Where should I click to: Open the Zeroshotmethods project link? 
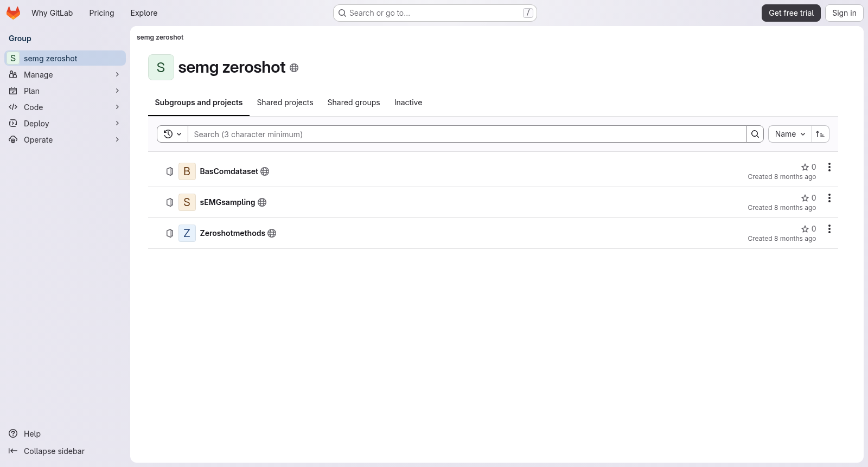coord(232,233)
